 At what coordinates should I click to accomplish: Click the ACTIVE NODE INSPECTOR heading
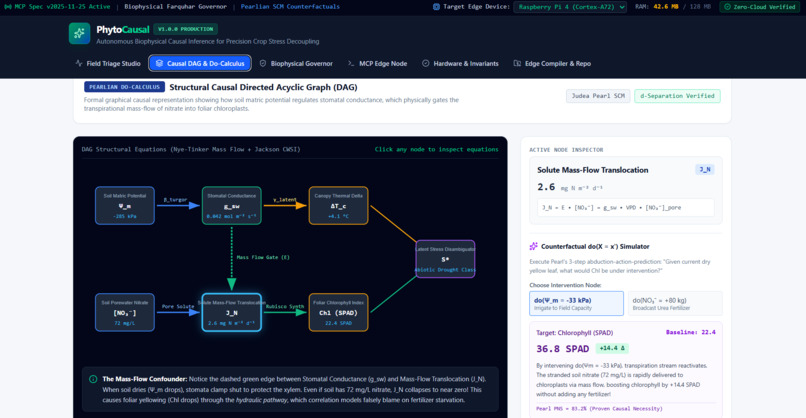point(566,150)
